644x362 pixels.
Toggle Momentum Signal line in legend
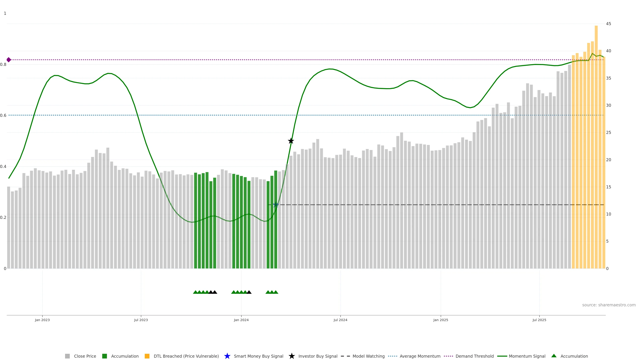tap(527, 356)
